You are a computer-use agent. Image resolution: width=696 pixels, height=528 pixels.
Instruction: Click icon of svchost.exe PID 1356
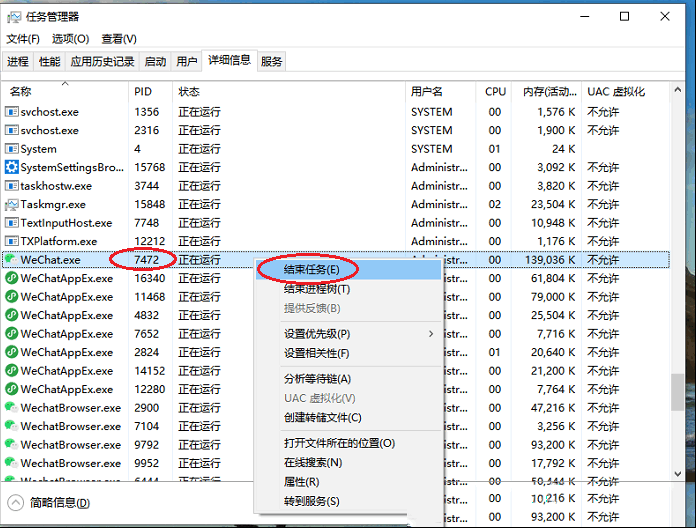[x=11, y=112]
